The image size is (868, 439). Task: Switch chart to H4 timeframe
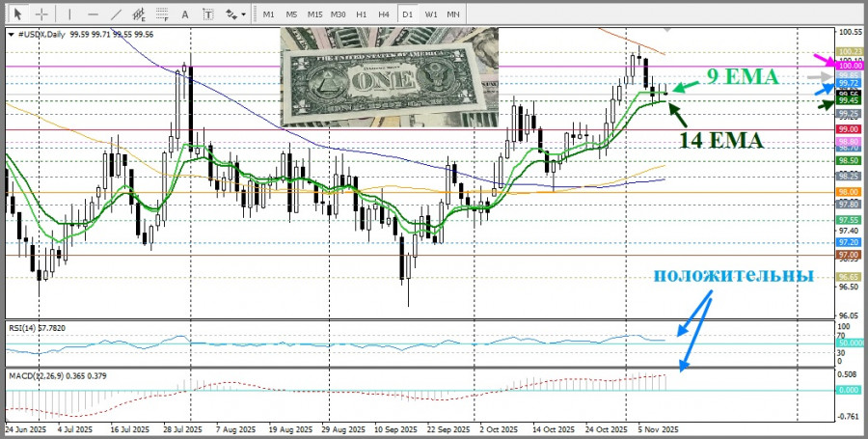[x=384, y=14]
